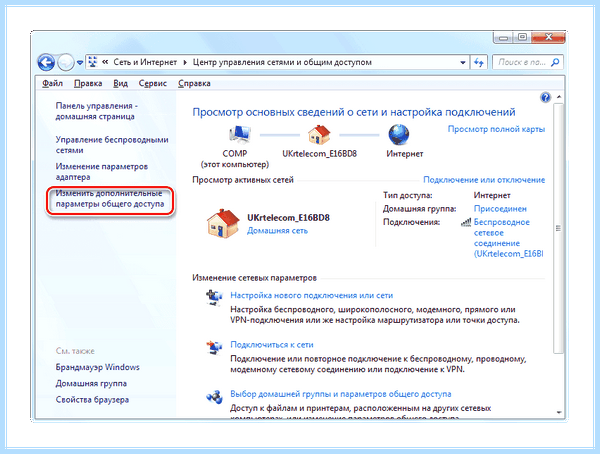
Task: Click the Интернет globe icon in network map
Action: [399, 134]
